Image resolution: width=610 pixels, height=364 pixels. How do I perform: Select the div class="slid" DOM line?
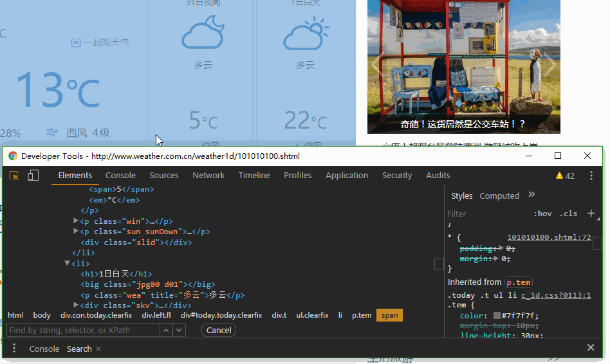pyautogui.click(x=136, y=242)
